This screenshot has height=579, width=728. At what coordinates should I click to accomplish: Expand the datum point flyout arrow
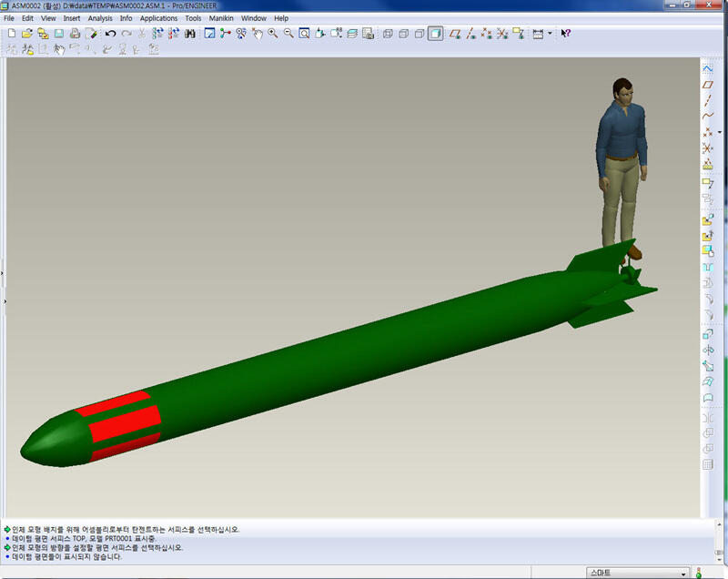[x=720, y=132]
